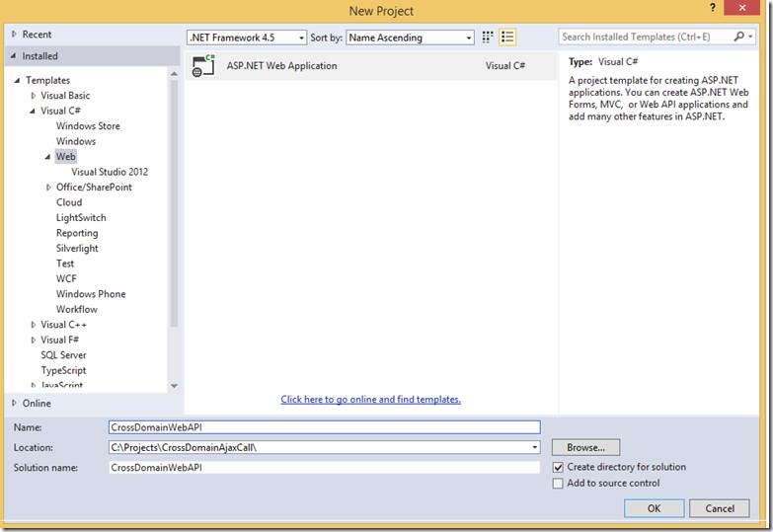Close the New Project dialog

tap(741, 7)
